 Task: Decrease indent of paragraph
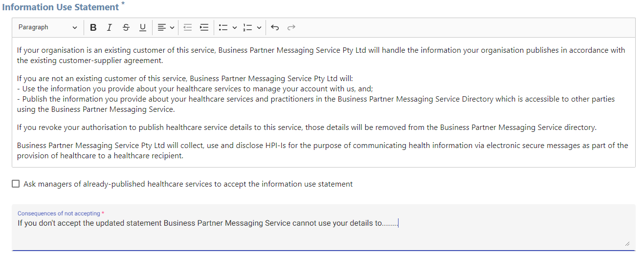pyautogui.click(x=187, y=28)
